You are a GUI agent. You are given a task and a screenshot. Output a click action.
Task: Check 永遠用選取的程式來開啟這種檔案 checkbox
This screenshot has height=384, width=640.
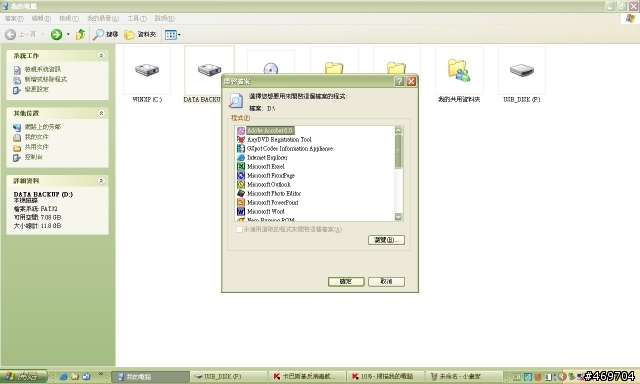point(239,229)
